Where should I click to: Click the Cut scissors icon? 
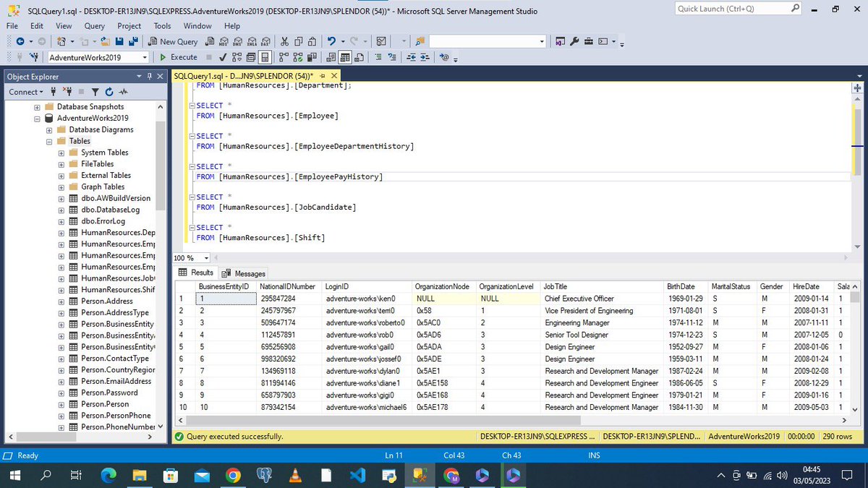click(284, 41)
